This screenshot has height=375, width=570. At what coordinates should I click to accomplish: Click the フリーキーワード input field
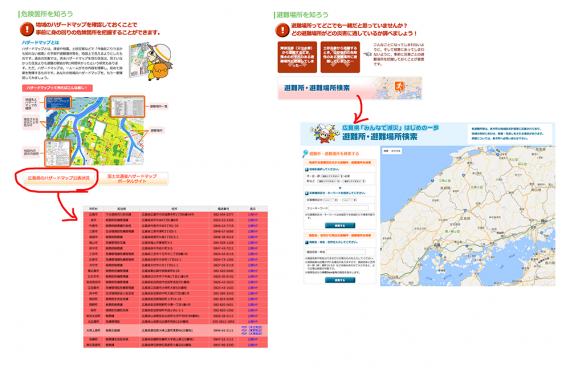348,208
